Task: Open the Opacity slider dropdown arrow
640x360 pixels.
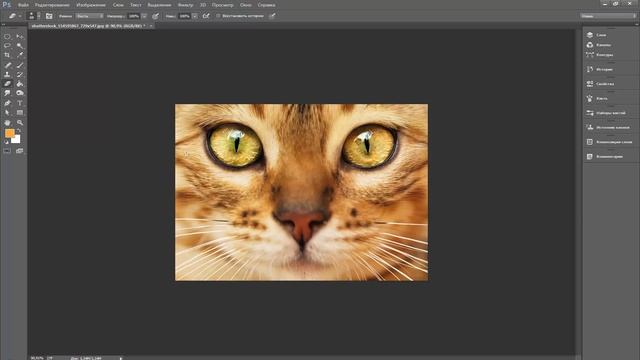Action: (144, 16)
